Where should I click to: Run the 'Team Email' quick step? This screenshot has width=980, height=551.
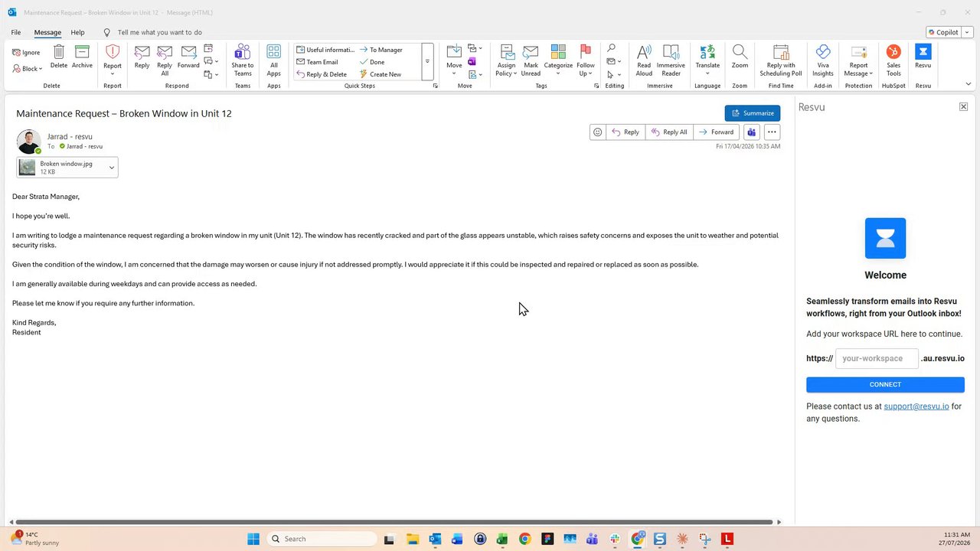click(x=317, y=62)
